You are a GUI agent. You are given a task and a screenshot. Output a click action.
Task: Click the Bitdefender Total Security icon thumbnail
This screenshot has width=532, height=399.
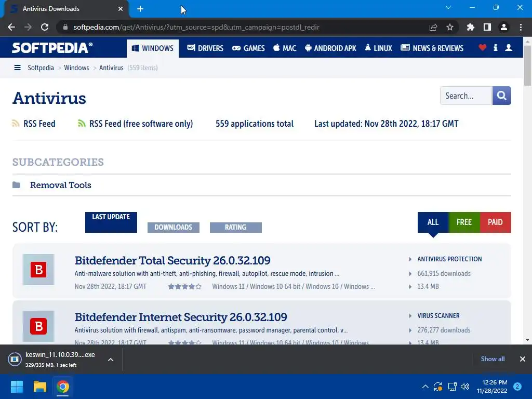coord(38,270)
